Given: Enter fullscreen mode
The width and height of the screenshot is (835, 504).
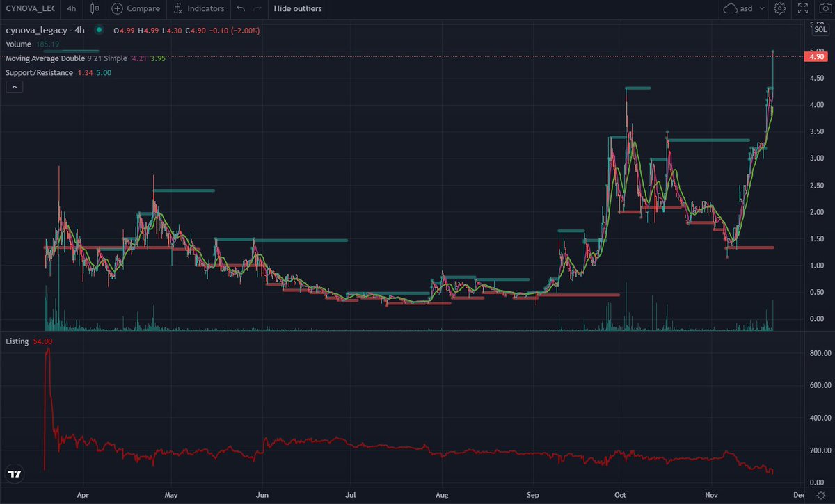Looking at the screenshot, I should 802,9.
